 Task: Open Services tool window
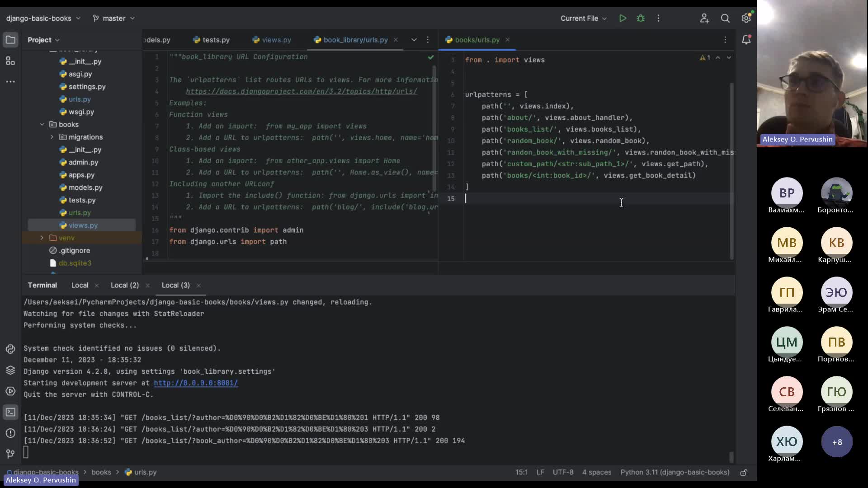tap(10, 391)
